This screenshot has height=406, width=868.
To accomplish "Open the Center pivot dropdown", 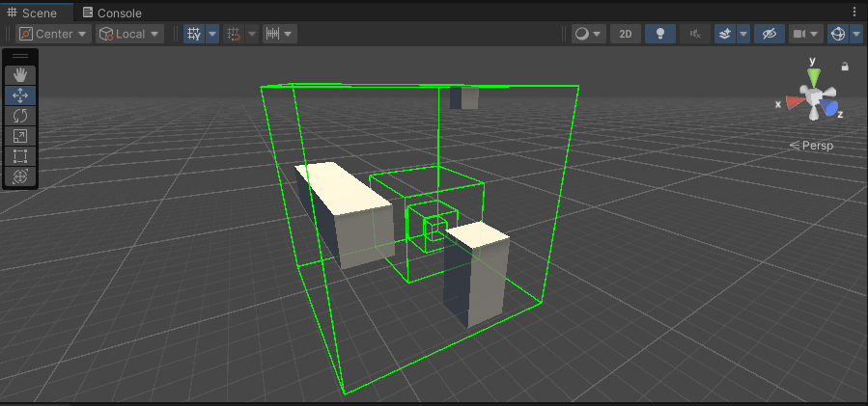I will (x=54, y=34).
